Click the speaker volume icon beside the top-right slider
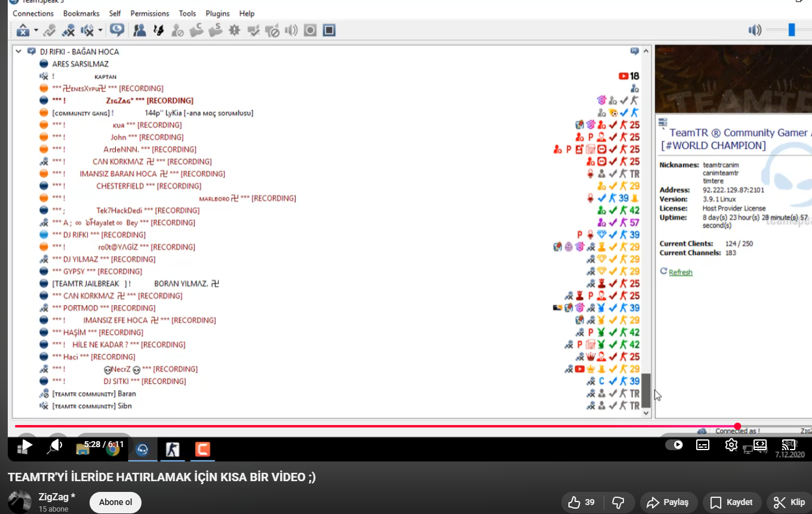Screen dimensions: 812x514 point(755,30)
